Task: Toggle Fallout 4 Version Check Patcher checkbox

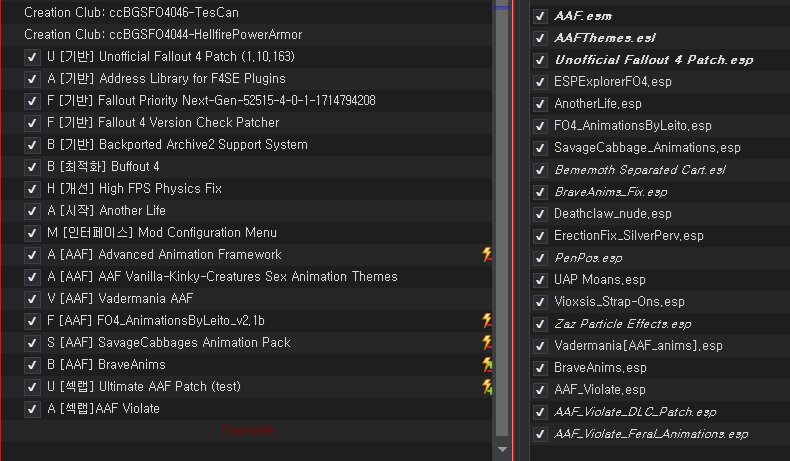Action: 32,123
